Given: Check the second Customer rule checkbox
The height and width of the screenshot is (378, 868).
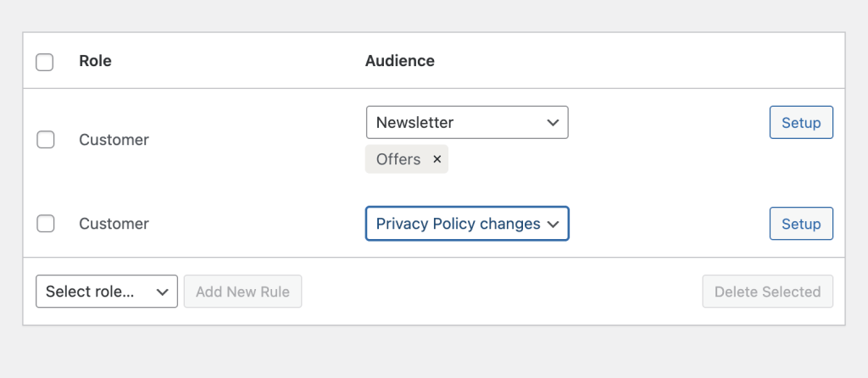Looking at the screenshot, I should click(x=46, y=224).
